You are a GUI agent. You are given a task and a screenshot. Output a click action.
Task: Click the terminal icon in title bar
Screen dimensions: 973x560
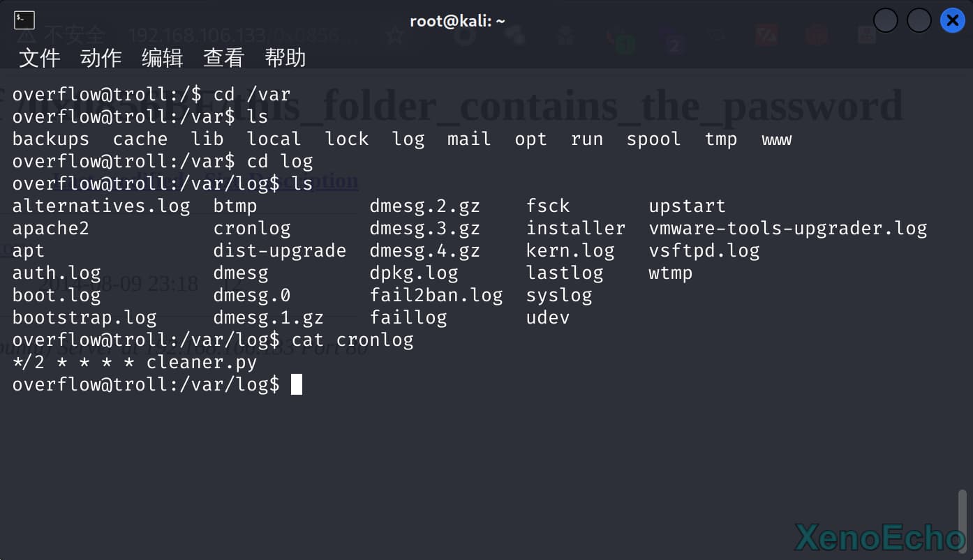point(24,21)
